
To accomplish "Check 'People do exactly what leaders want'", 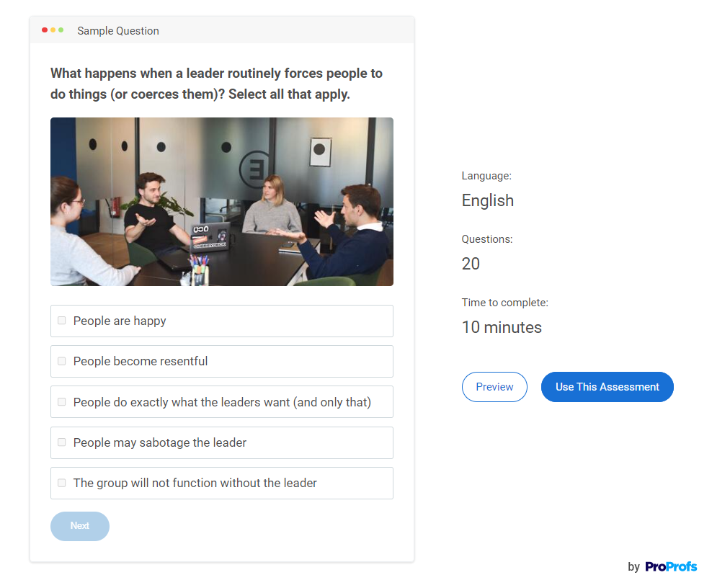I will click(x=62, y=402).
